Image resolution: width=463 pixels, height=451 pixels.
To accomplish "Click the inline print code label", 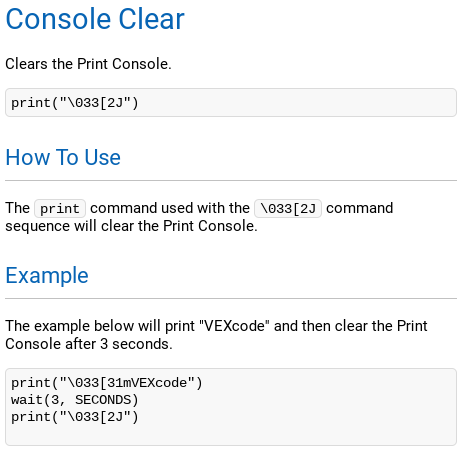I will coord(60,208).
